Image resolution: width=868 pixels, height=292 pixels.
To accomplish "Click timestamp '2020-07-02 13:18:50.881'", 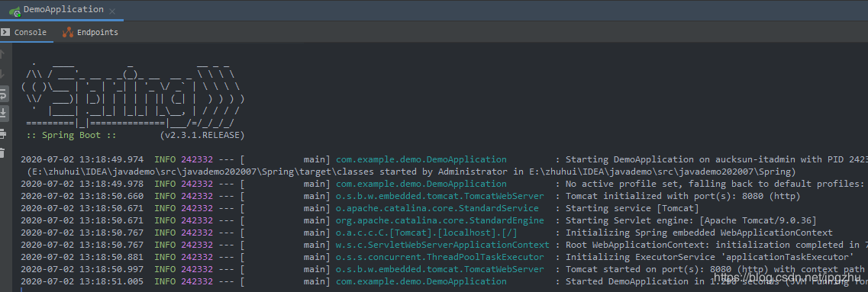I will 82,257.
